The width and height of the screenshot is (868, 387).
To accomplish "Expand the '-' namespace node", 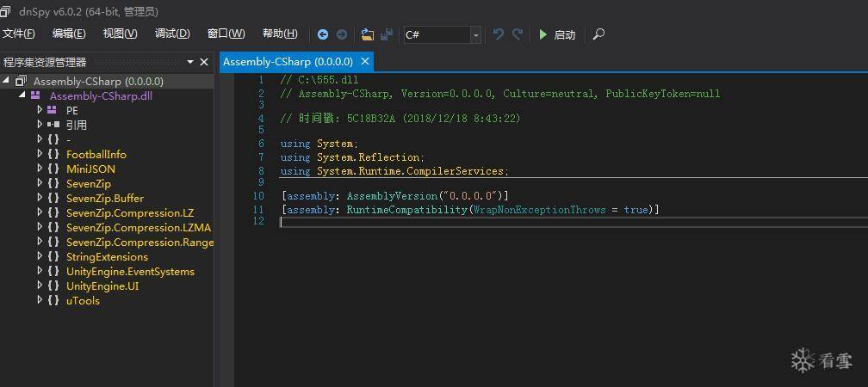I will [40, 139].
